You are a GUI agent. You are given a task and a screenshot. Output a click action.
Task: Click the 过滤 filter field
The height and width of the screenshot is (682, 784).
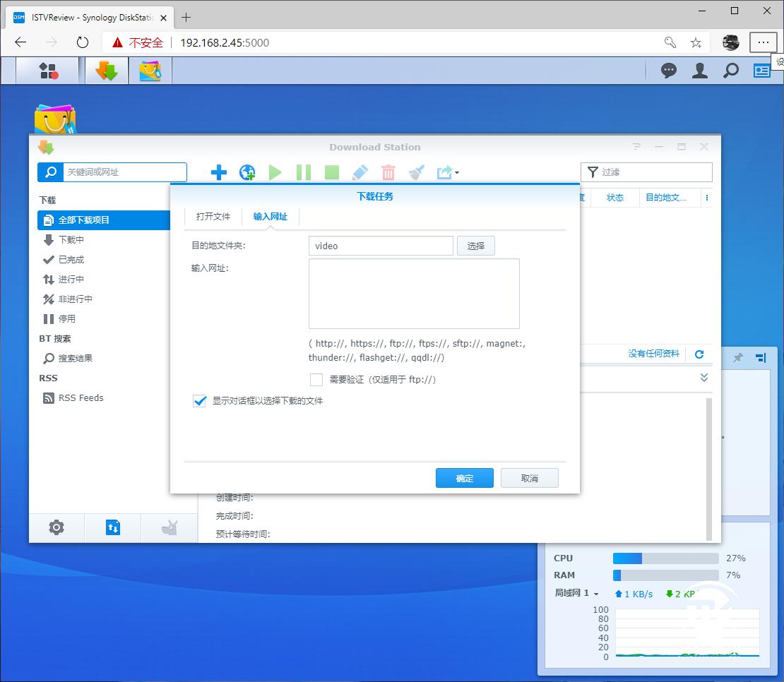pos(646,172)
